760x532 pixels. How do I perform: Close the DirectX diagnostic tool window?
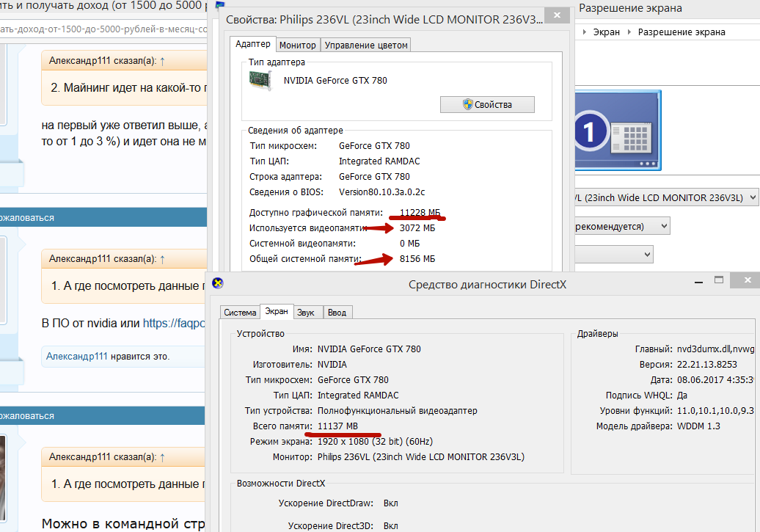(748, 280)
